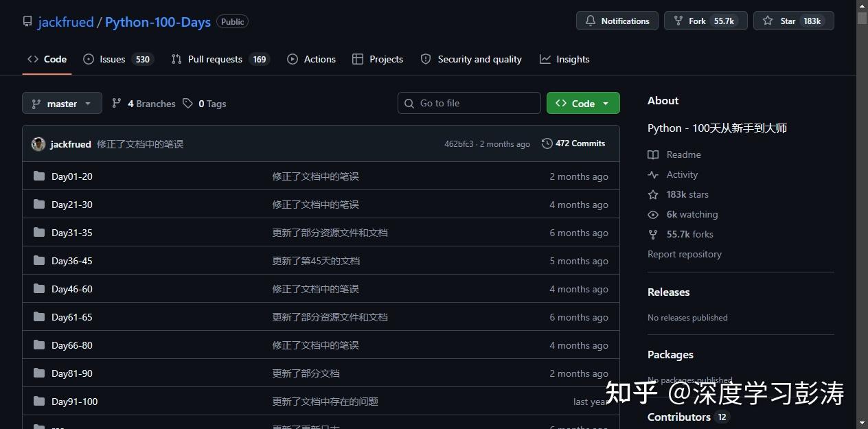Click the history clock icon next to 472 Commits
This screenshot has width=868, height=429.
547,143
